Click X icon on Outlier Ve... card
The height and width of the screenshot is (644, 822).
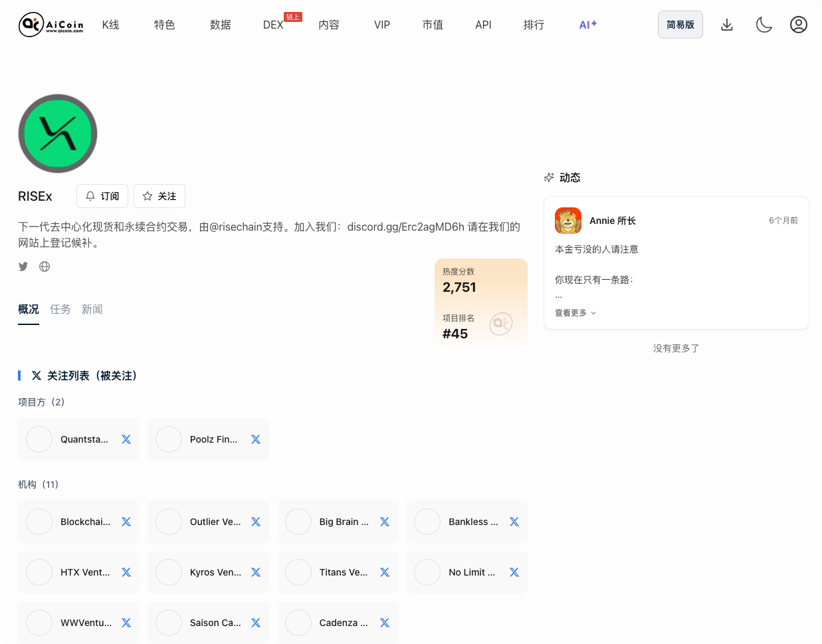point(256,522)
